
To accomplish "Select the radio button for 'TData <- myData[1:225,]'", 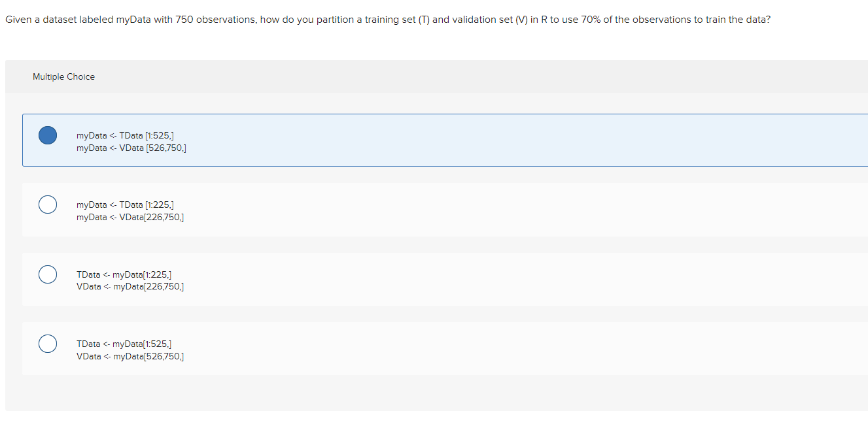I will pos(47,274).
